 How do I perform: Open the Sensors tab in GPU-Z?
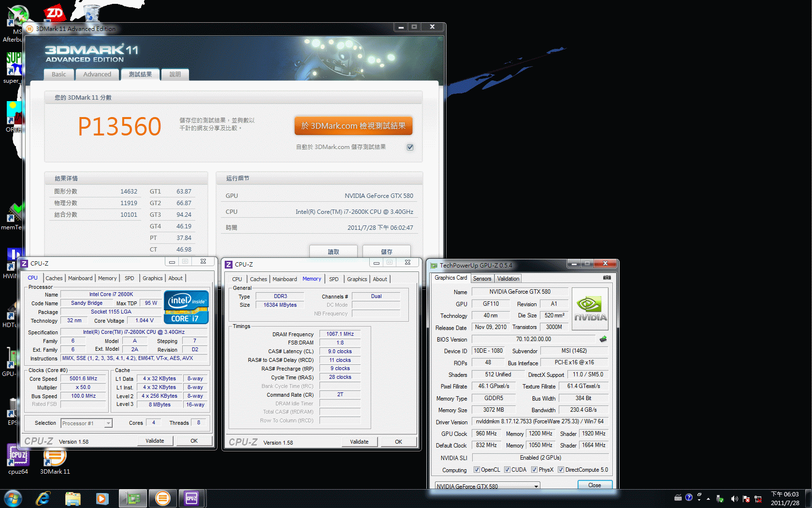click(x=482, y=279)
